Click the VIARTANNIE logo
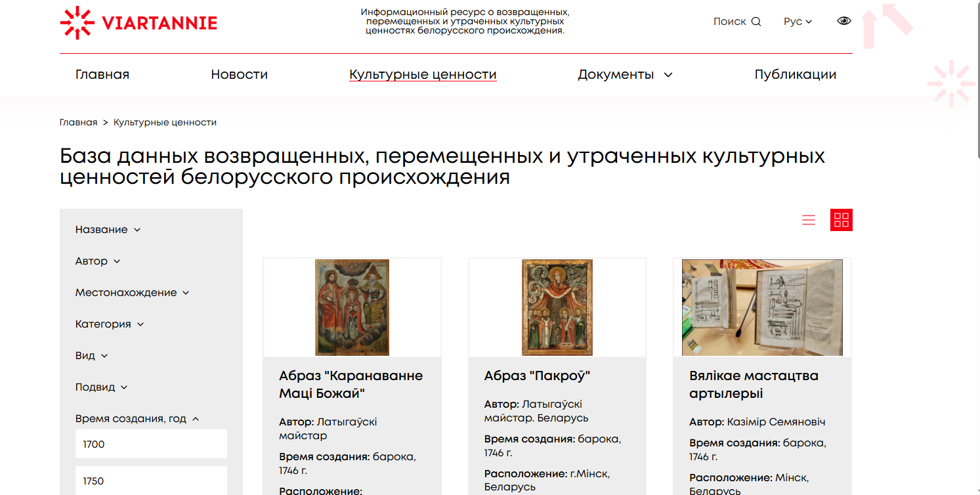The image size is (980, 495). (x=138, y=23)
